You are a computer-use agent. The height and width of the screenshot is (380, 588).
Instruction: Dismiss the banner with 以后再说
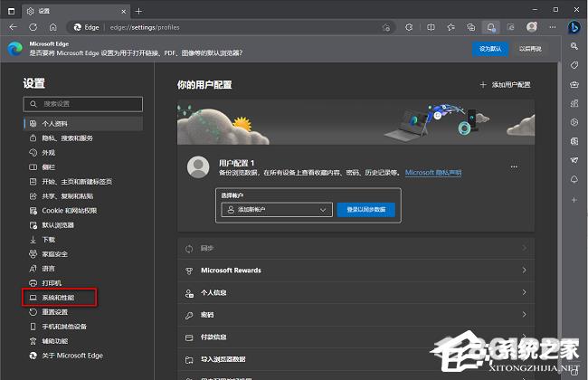click(530, 49)
